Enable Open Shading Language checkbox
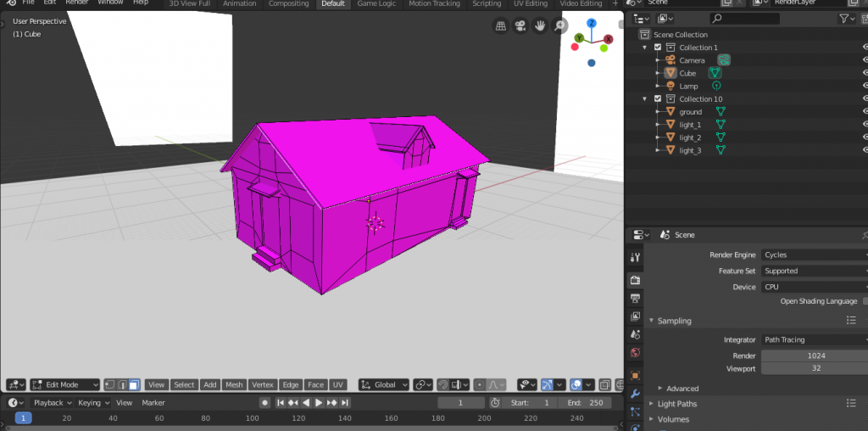The width and height of the screenshot is (868, 431). click(865, 301)
